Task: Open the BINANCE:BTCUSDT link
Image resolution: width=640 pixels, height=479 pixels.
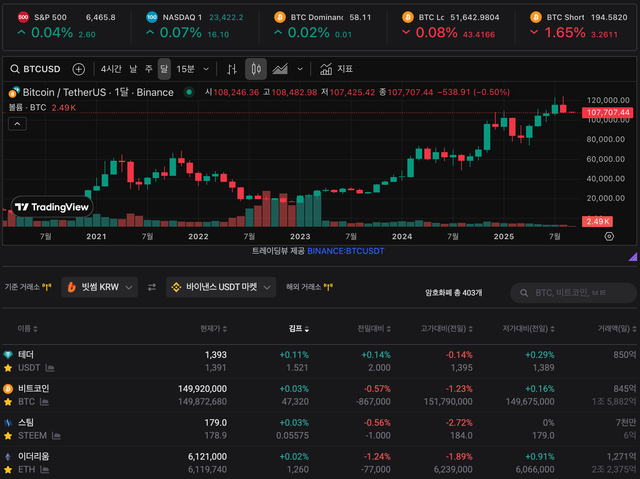Action: pos(345,251)
